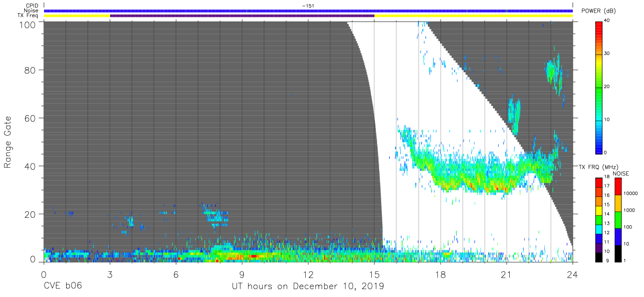Click the POWER (dB) legend title

coord(599,11)
